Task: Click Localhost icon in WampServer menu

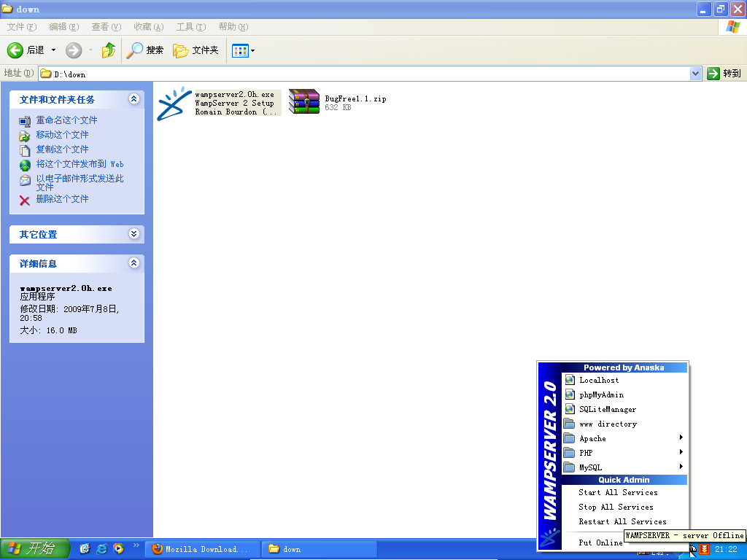Action: 569,380
